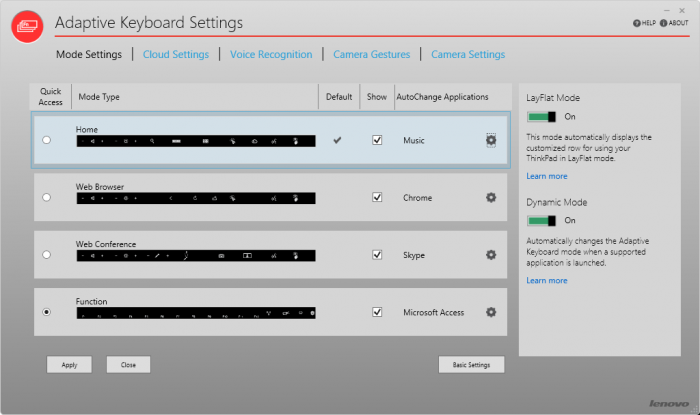Open settings gear for Home mode

tap(490, 141)
